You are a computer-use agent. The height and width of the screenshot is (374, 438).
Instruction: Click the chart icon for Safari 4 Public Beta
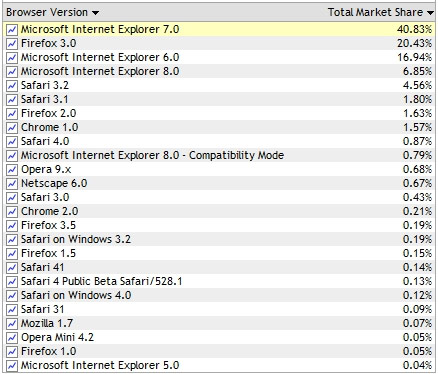[x=12, y=282]
